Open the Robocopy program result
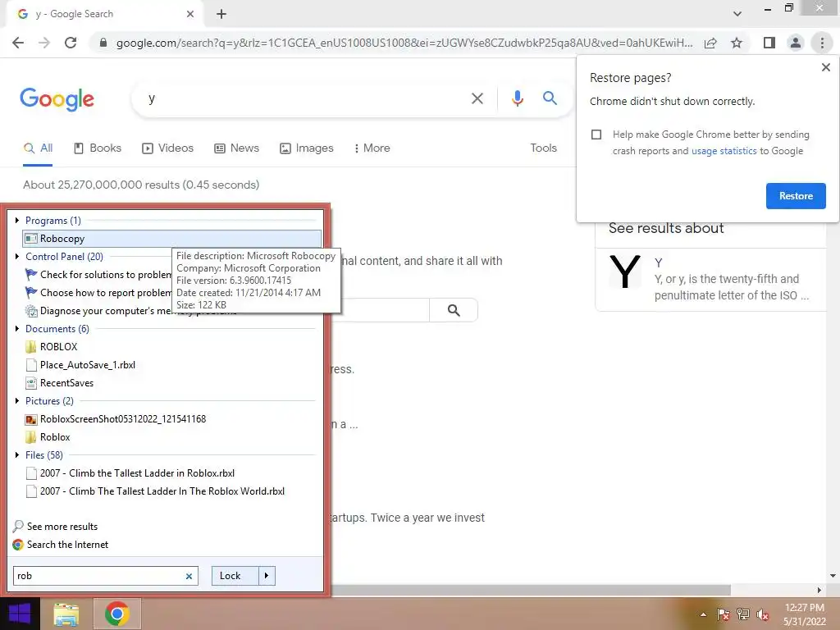840x630 pixels. coord(172,239)
